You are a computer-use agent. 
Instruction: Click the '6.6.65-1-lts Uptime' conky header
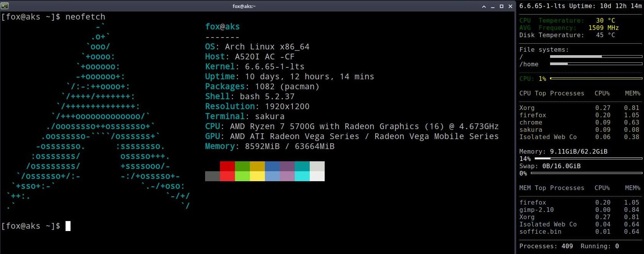pyautogui.click(x=580, y=6)
